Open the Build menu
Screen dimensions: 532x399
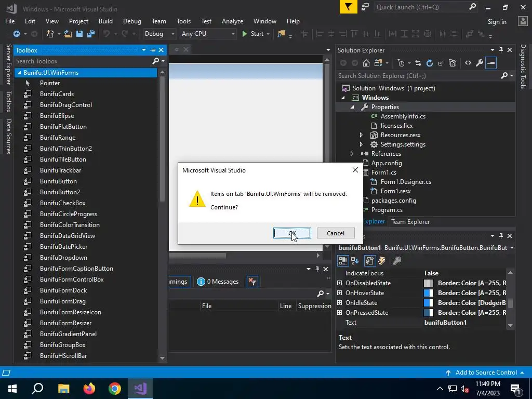click(105, 21)
